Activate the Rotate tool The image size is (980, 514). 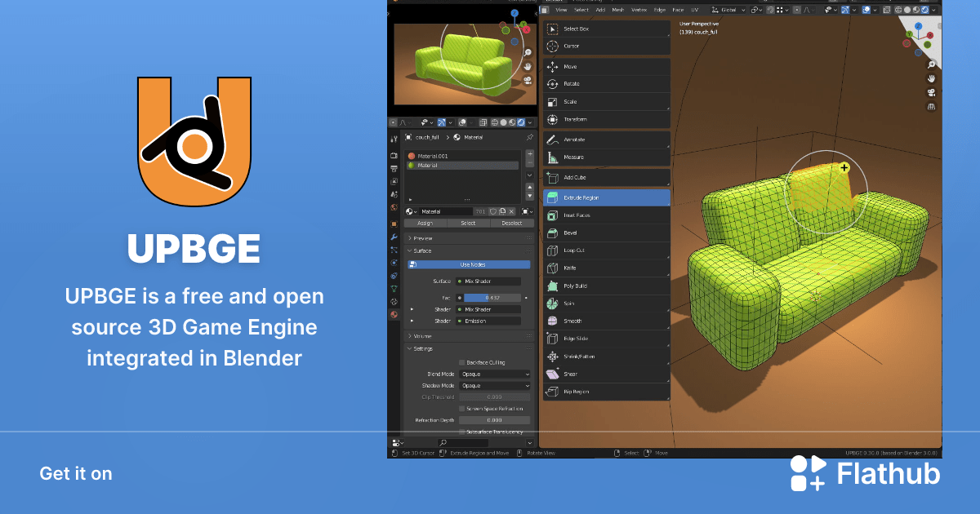click(x=607, y=83)
